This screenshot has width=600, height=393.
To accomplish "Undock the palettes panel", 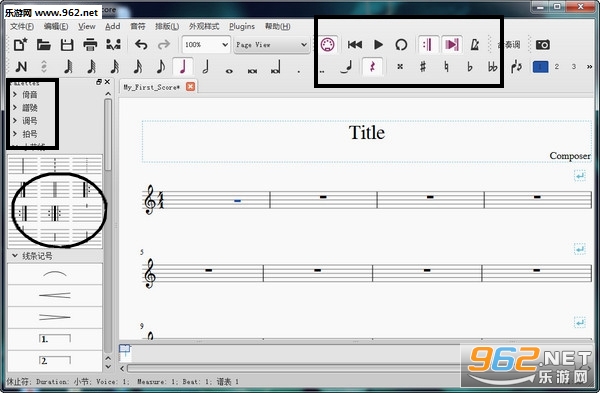I will point(99,82).
